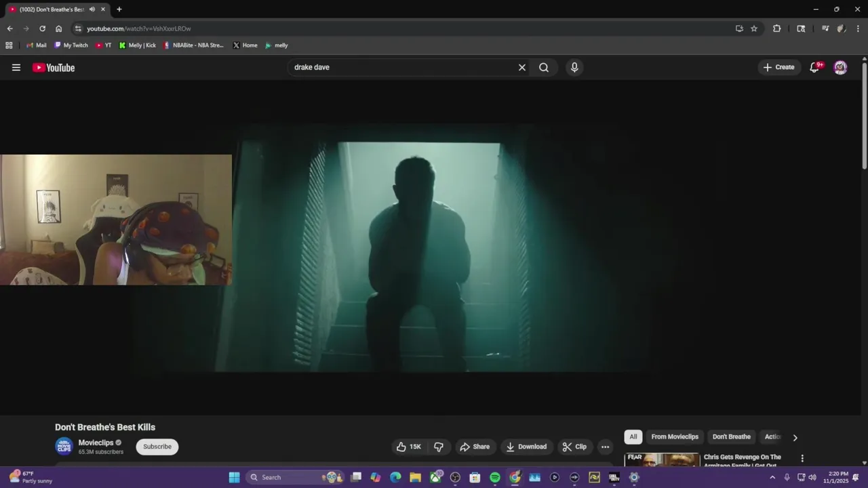The image size is (868, 488).
Task: Open Microsoft Edge from the taskbar
Action: tap(395, 477)
